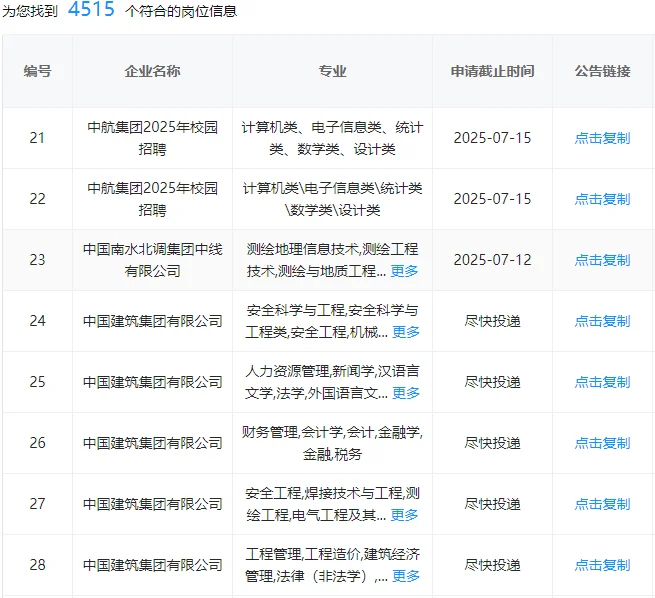Click 中航集团2025年校园招聘 in row 21
655x598 pixels.
(152, 138)
